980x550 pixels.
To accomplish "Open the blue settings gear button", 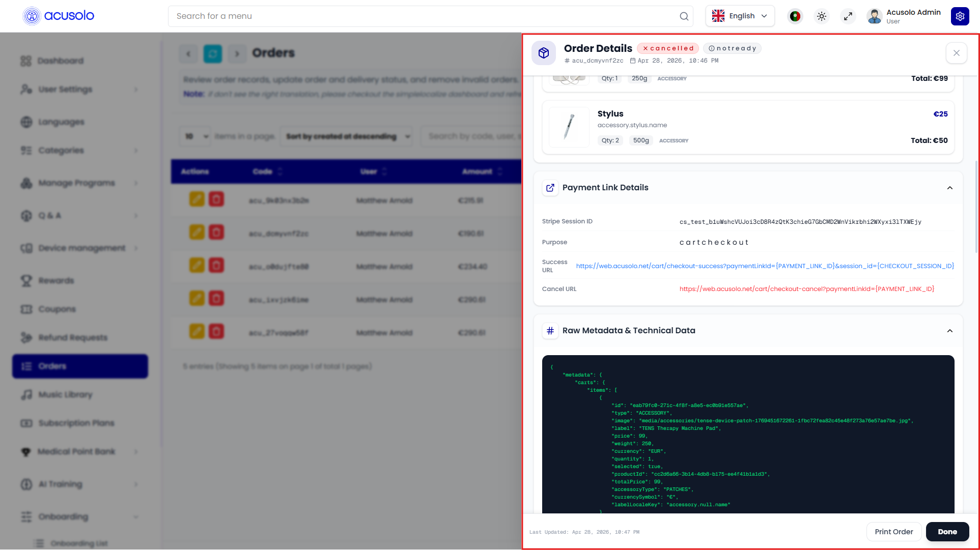I will coord(960,16).
